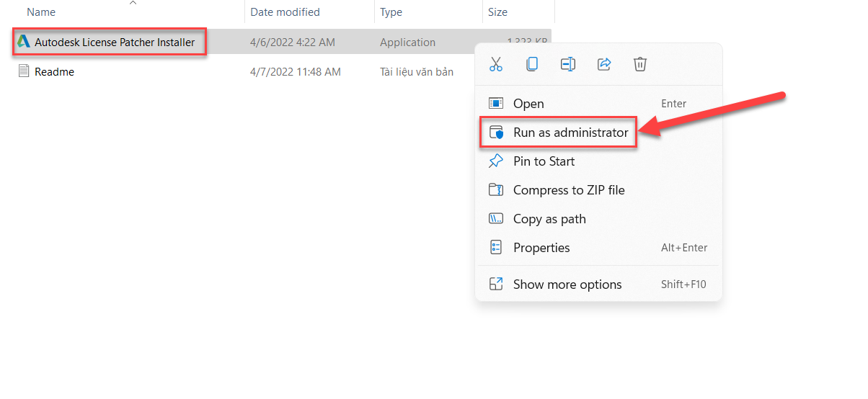
Task: Select Compress to ZIP file
Action: click(569, 190)
